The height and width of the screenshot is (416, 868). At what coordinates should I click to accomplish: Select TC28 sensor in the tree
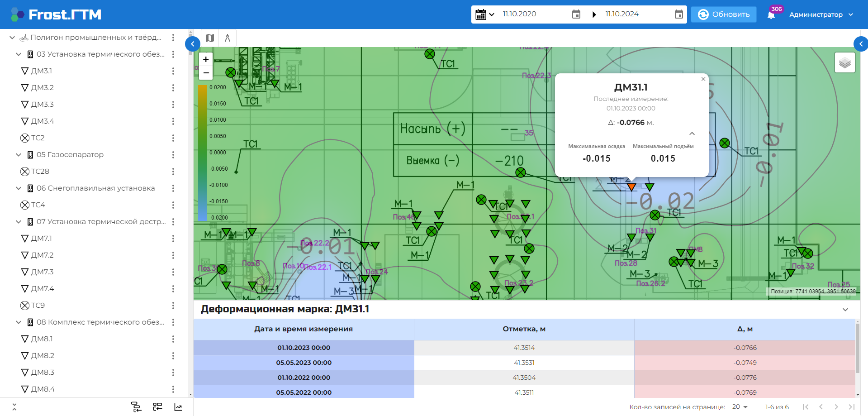pos(40,172)
